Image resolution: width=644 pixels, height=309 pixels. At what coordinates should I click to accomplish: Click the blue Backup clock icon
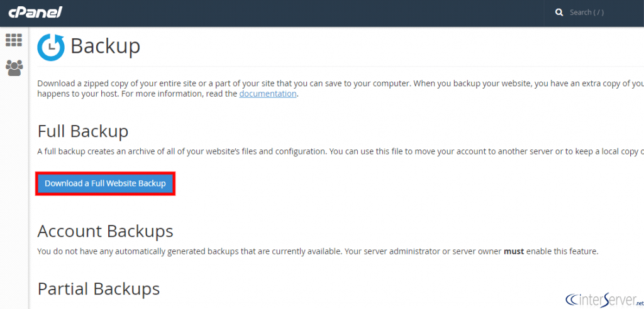(x=51, y=48)
